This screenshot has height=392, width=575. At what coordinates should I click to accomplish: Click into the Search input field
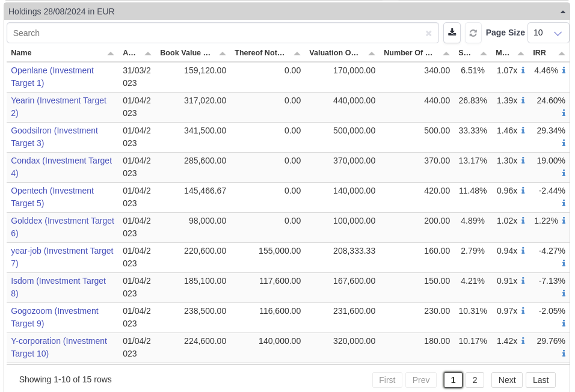pyautogui.click(x=217, y=33)
